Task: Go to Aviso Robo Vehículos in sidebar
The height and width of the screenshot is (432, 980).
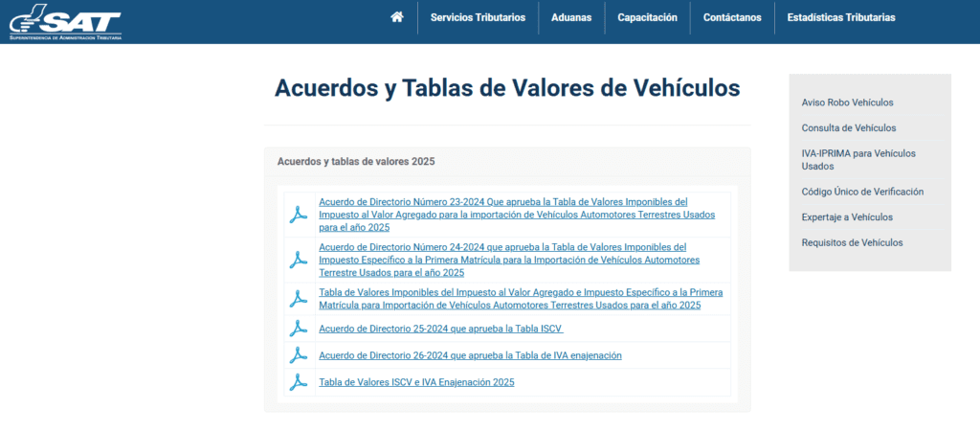Action: [847, 102]
